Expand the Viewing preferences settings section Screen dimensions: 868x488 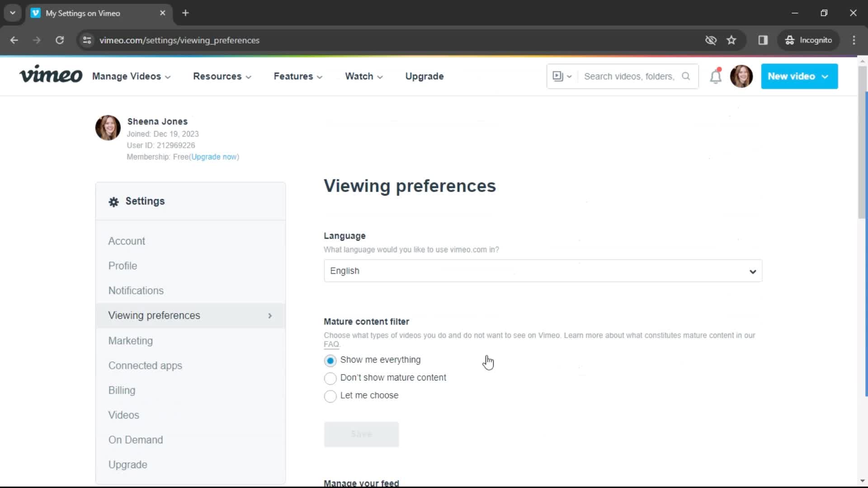click(269, 315)
